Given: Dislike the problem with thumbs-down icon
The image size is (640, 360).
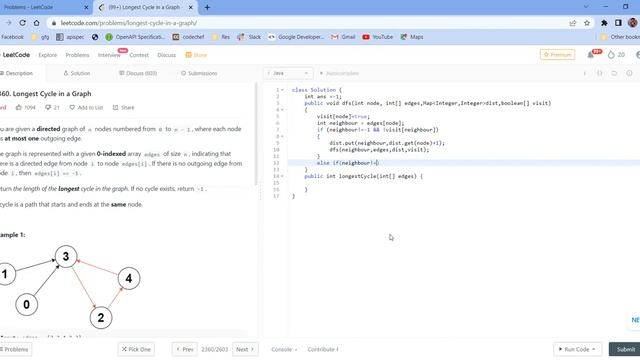Looking at the screenshot, I should [48, 108].
